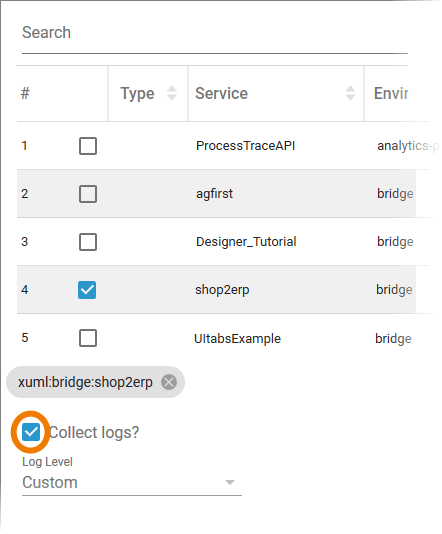
Task: Select the ProcessTraceAPI service name
Action: (245, 146)
